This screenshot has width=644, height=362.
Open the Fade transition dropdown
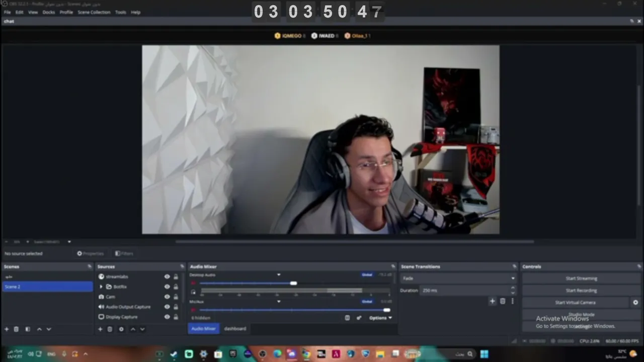pos(458,278)
